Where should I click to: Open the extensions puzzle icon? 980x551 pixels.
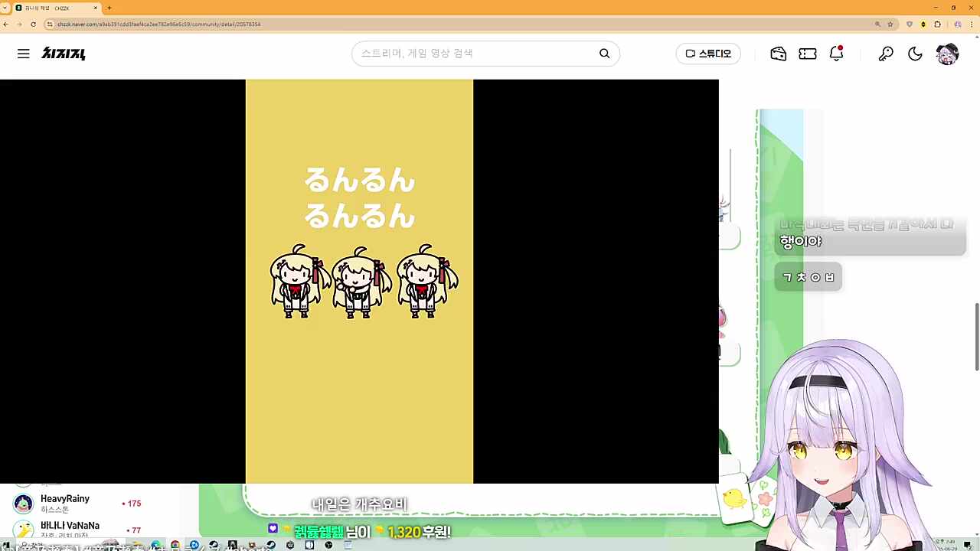pyautogui.click(x=937, y=24)
